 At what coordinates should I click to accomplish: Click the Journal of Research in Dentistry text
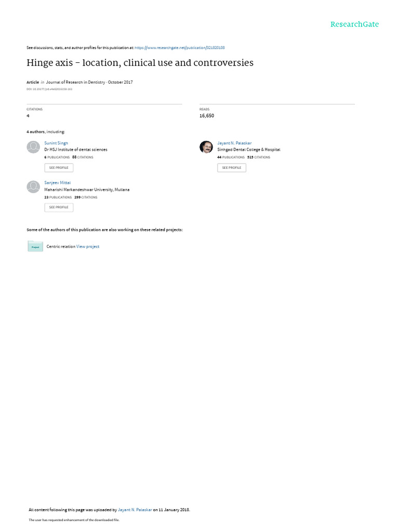point(74,82)
